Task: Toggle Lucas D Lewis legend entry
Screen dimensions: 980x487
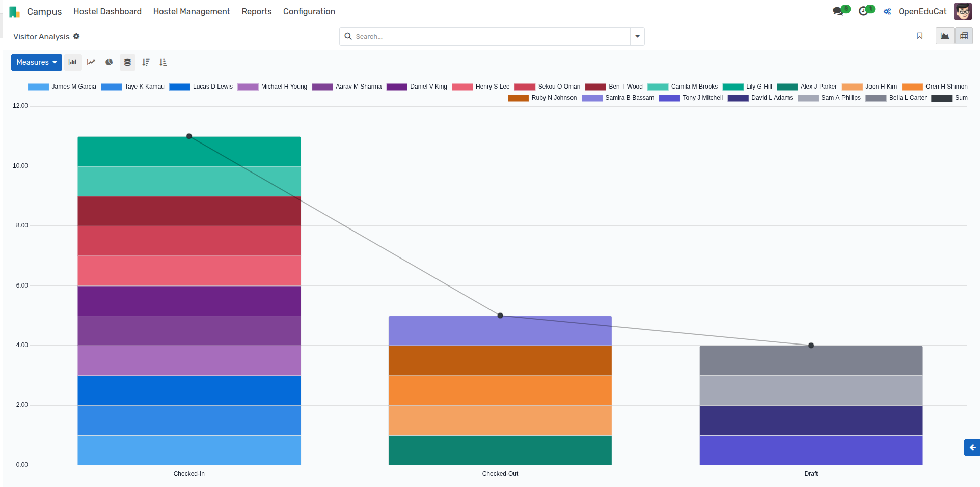Action: point(201,87)
